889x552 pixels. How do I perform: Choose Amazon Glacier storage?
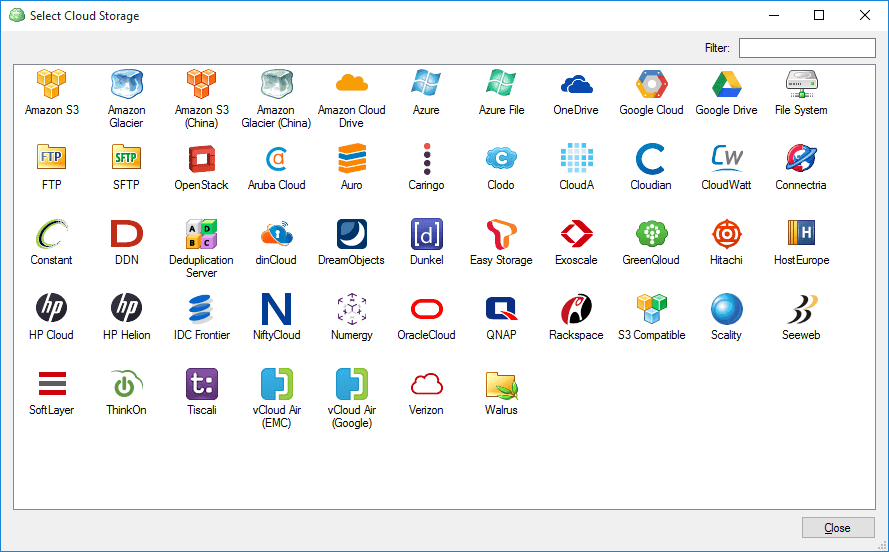[x=126, y=84]
